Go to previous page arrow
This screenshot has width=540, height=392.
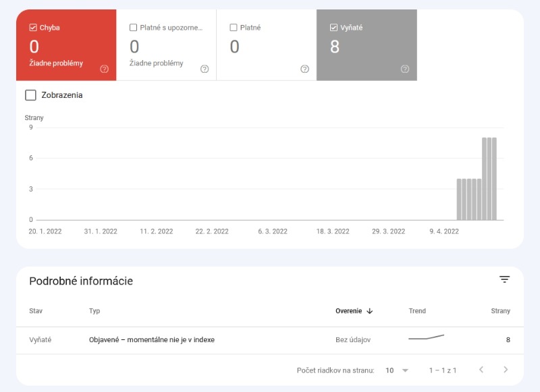click(x=481, y=370)
